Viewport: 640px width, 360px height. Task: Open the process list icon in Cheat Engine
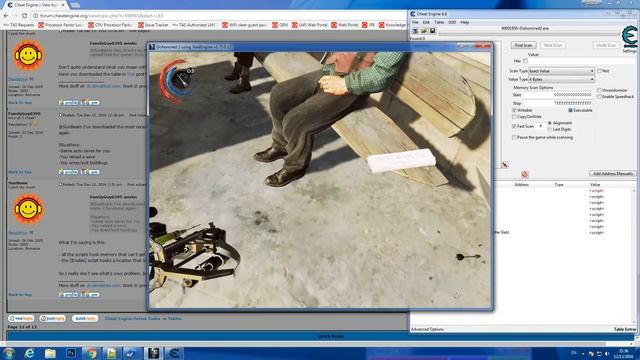coord(415,31)
